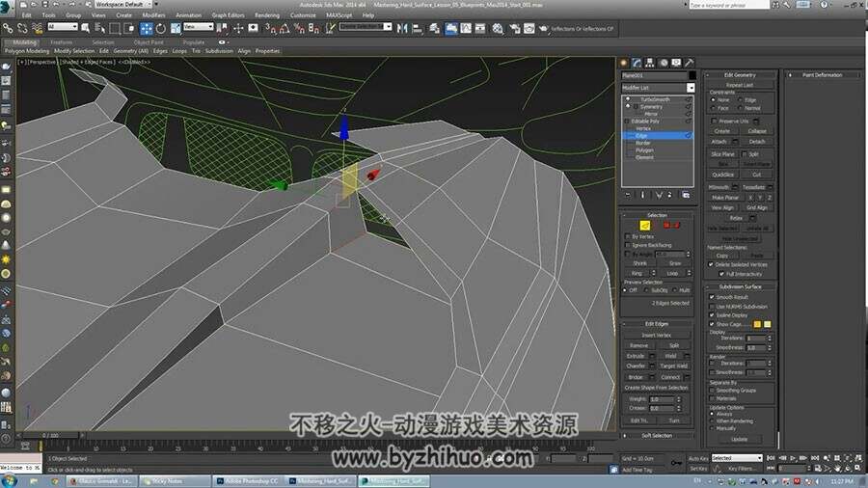Viewport: 868px width, 488px height.
Task: Click the Connect button
Action: coord(670,377)
